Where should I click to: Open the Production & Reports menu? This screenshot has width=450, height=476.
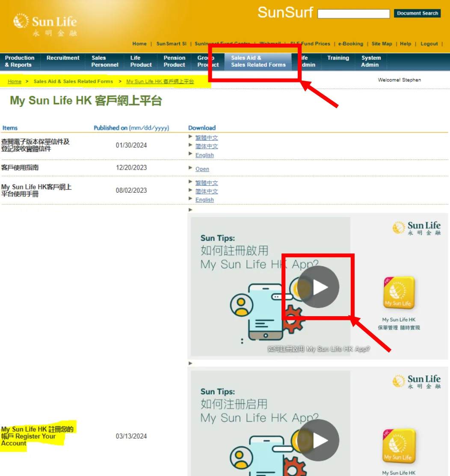click(19, 62)
